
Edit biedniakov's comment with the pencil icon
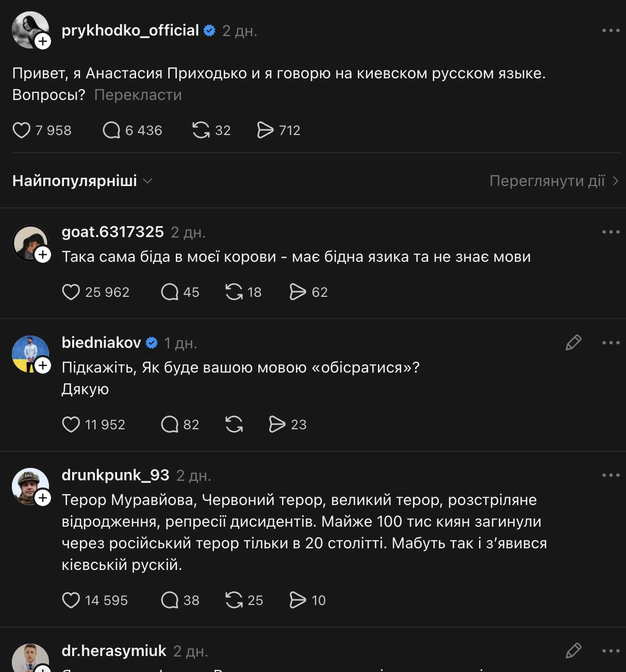tap(572, 342)
